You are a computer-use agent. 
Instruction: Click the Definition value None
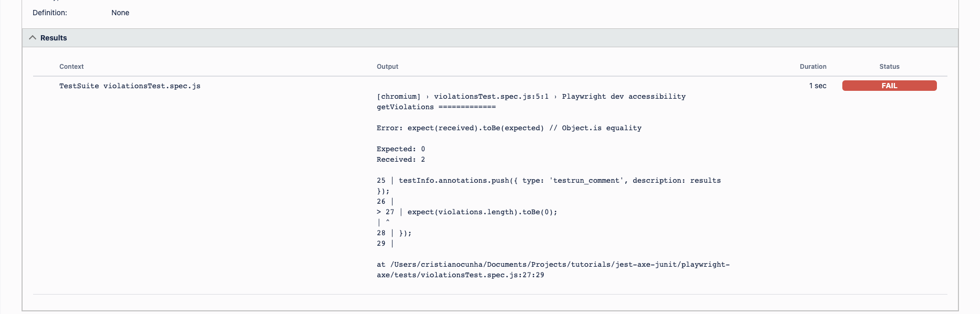[x=120, y=13]
